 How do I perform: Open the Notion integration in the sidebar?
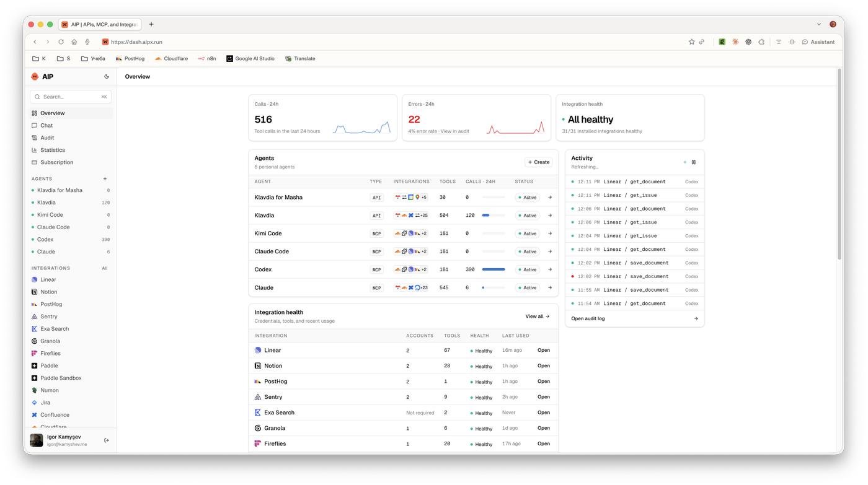[x=71, y=292]
